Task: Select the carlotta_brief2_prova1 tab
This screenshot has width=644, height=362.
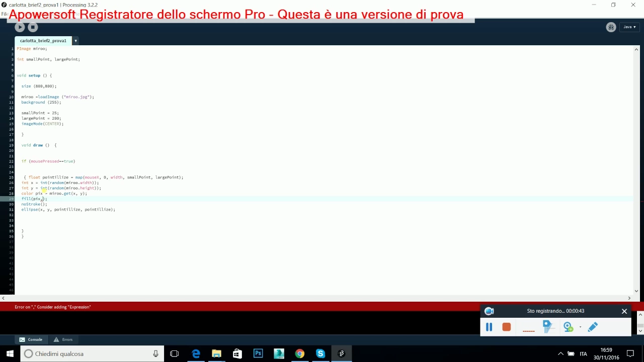Action: pos(43,41)
